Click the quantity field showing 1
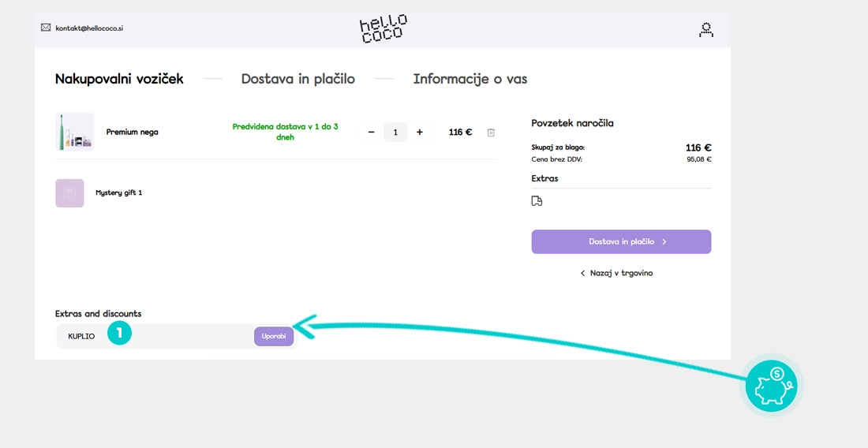Viewport: 868px width, 448px height. (395, 133)
